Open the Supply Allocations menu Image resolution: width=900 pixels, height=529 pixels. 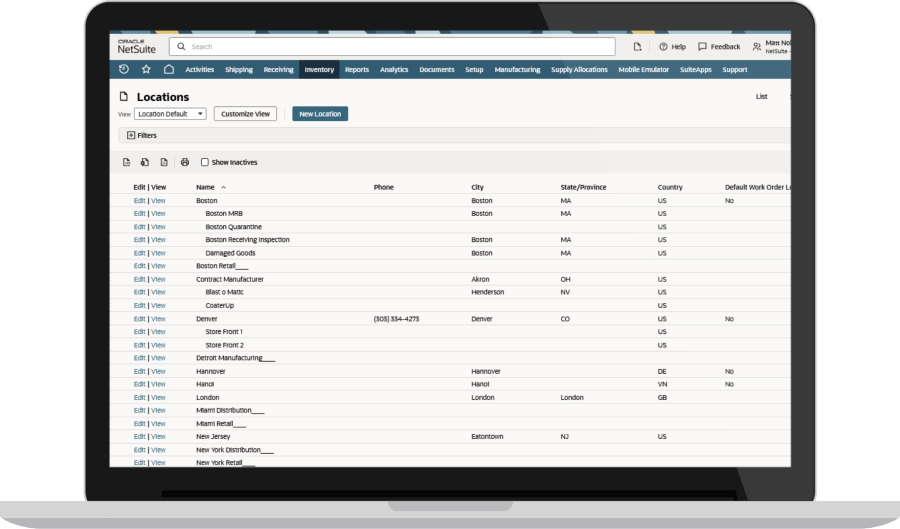coord(579,70)
